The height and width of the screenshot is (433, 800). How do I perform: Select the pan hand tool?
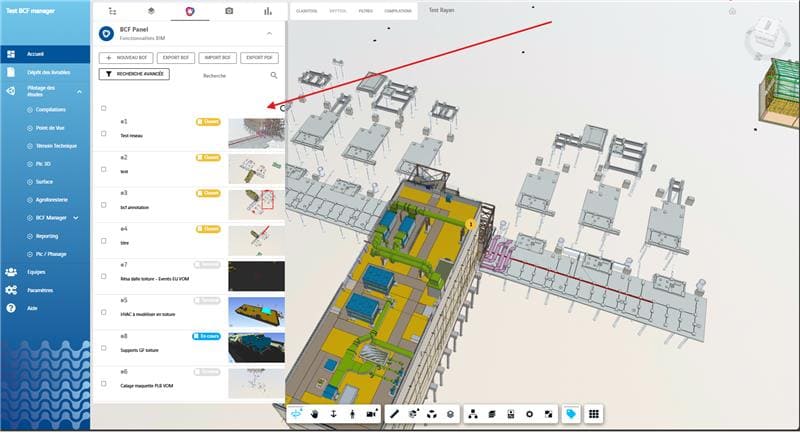[314, 413]
